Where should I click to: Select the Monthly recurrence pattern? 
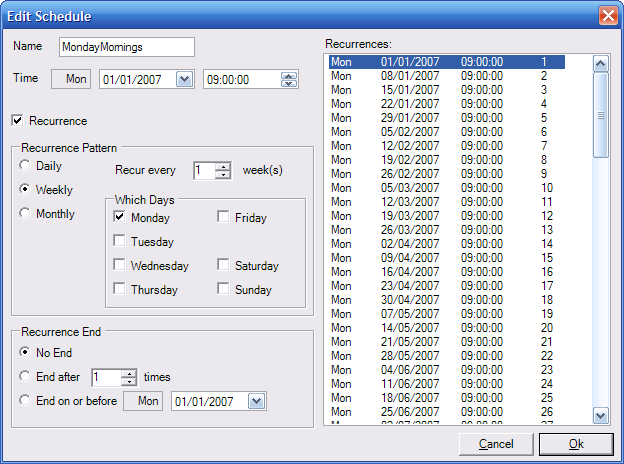pos(25,213)
